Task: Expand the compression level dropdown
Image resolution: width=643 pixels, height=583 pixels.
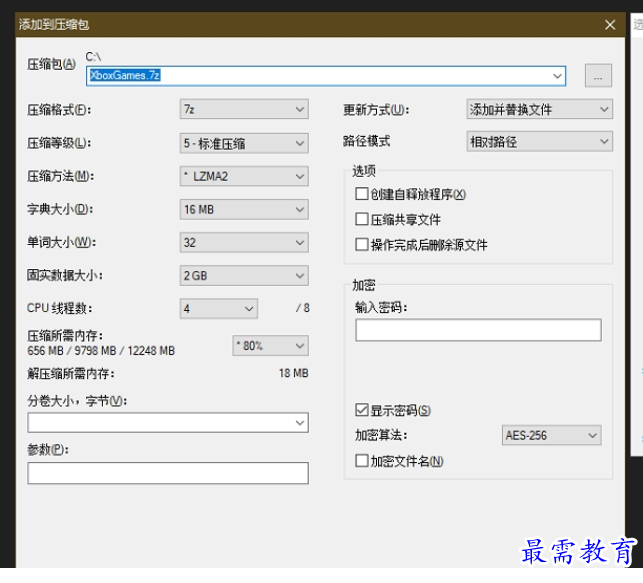Action: [243, 143]
